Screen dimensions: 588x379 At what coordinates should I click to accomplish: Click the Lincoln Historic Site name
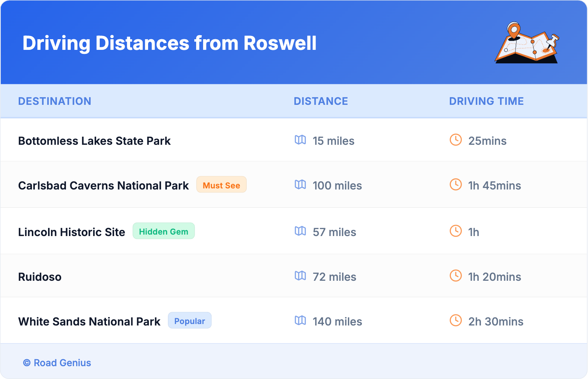[x=72, y=232]
